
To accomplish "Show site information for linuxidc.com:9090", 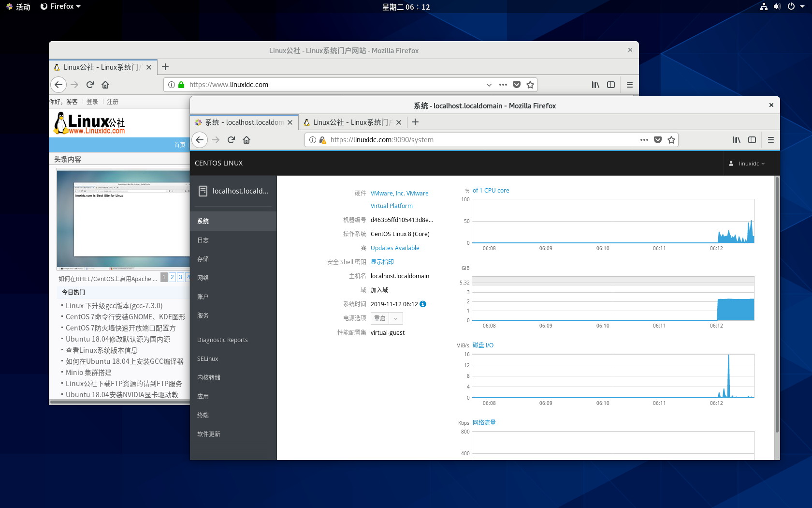I will click(313, 140).
